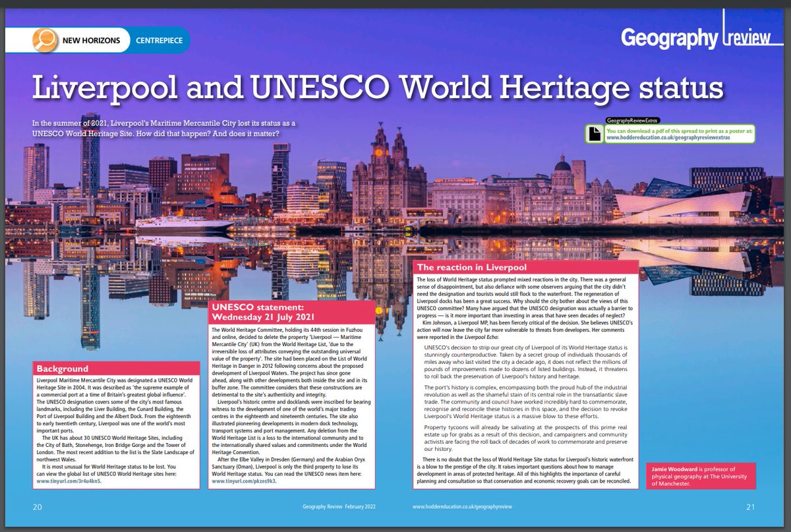Image resolution: width=791 pixels, height=532 pixels.
Task: Click the black document icon beside the download box
Action: [595, 134]
